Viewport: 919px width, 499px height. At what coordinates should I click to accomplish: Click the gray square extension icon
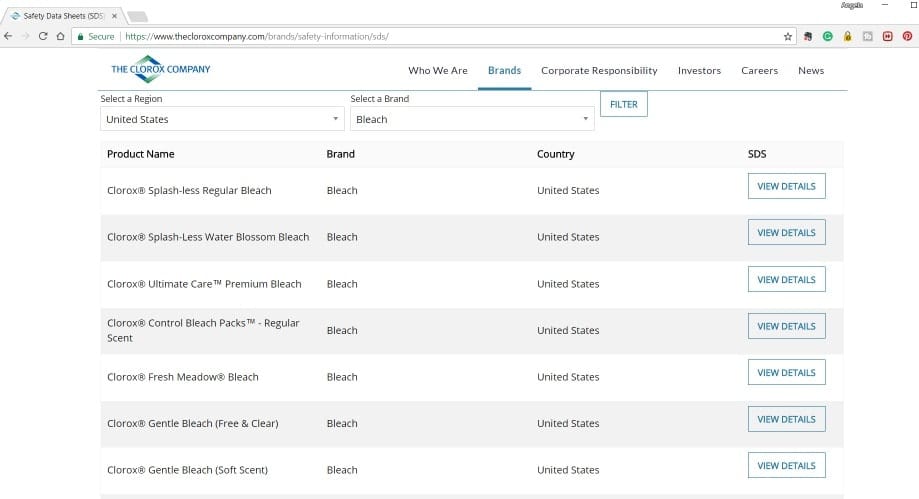click(867, 36)
